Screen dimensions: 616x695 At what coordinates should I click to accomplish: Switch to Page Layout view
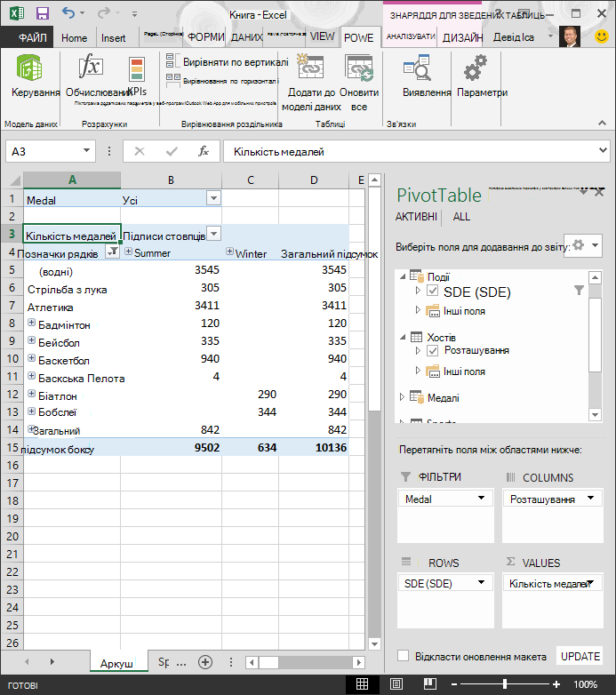point(396,684)
